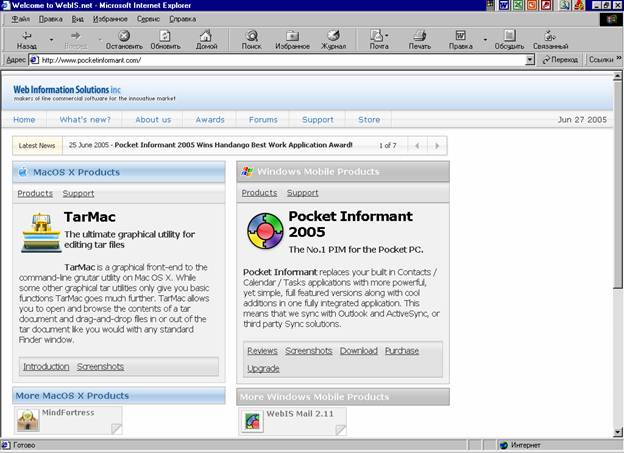Open Support link under Windows Mobile Products
This screenshot has height=453, width=624.
[302, 193]
